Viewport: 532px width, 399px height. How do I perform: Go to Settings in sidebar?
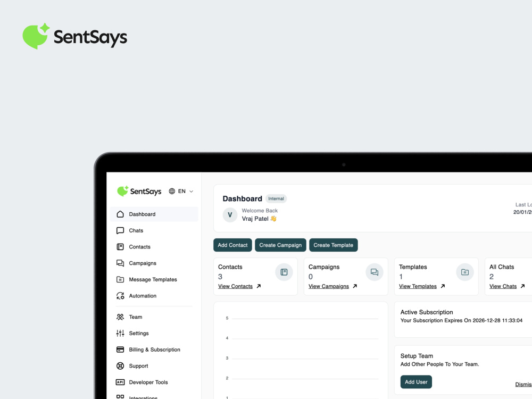154,333
